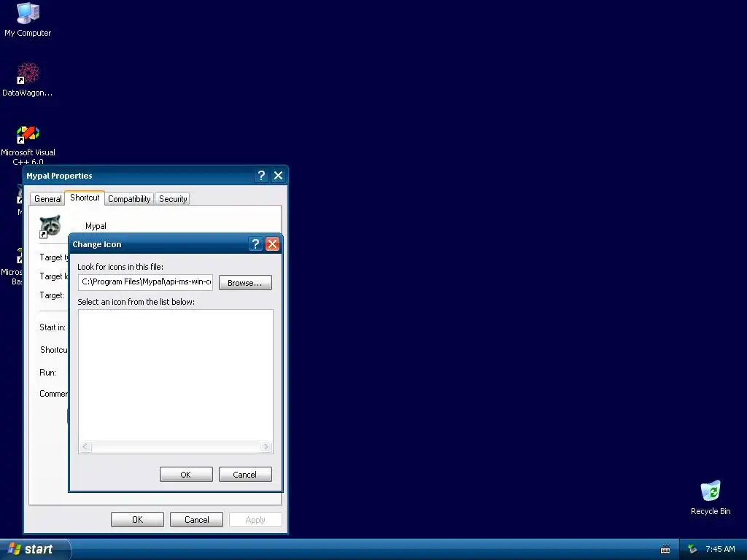The width and height of the screenshot is (747, 560).
Task: Select the Shortcut tab
Action: click(x=85, y=198)
